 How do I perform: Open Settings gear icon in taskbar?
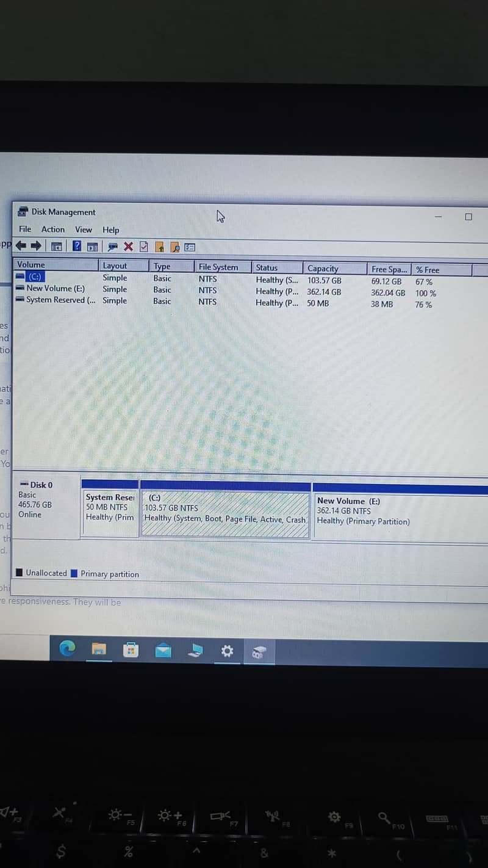tap(227, 651)
